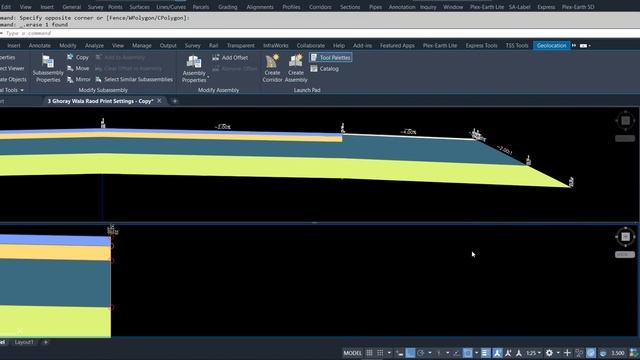This screenshot has height=360, width=640.
Task: Toggle drawing grid display in status bar
Action: 369,353
